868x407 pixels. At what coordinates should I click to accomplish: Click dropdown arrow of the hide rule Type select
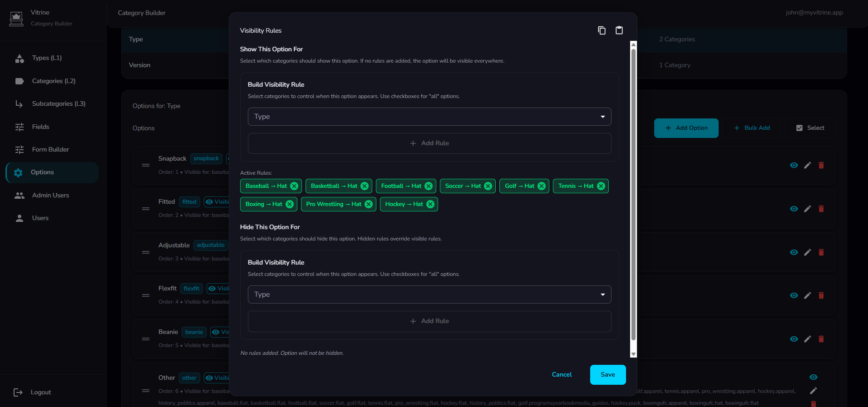602,294
